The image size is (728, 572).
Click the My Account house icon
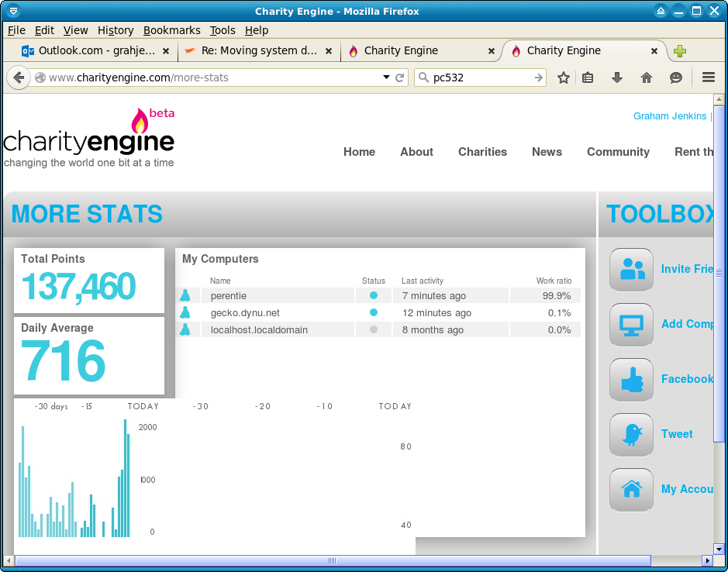[x=631, y=489]
